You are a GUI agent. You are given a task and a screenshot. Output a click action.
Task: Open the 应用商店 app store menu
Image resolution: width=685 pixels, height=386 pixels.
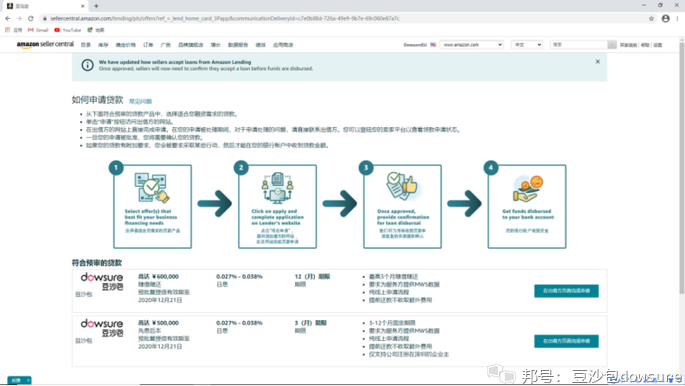point(283,45)
